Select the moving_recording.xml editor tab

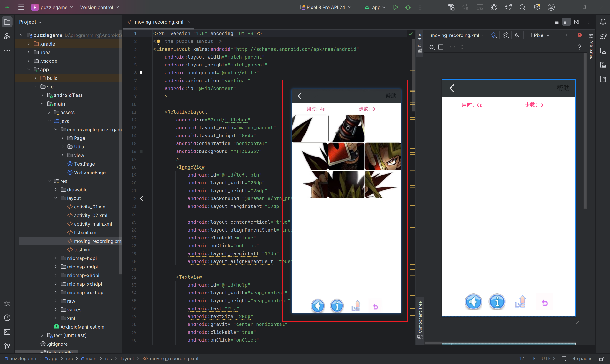(x=158, y=22)
